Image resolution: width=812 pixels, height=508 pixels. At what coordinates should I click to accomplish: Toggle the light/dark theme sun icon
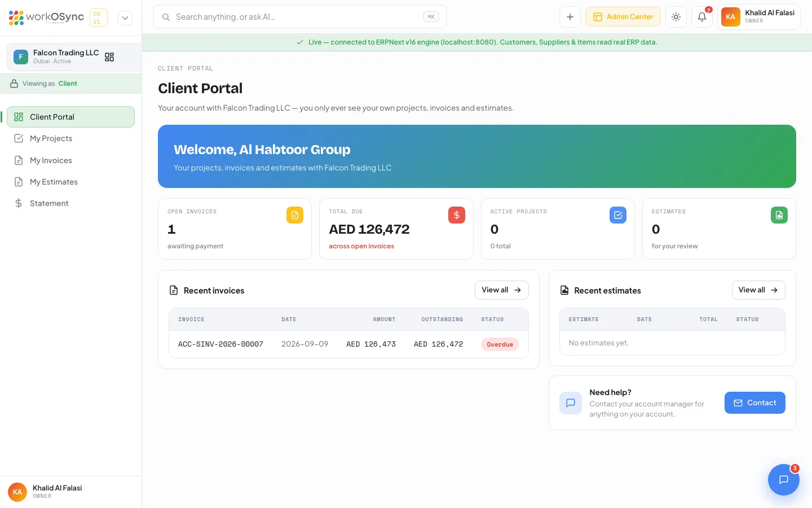pos(676,17)
